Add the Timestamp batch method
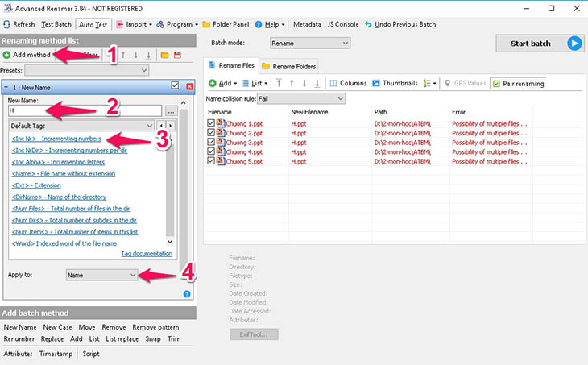 56,354
